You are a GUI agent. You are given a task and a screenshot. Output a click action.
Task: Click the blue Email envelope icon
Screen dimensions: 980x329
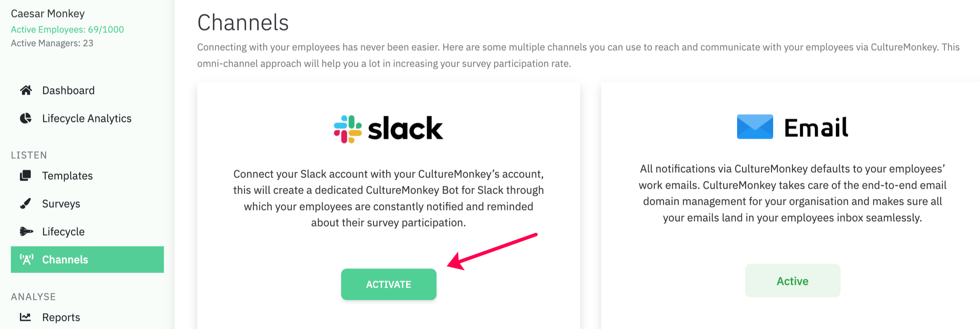[755, 127]
